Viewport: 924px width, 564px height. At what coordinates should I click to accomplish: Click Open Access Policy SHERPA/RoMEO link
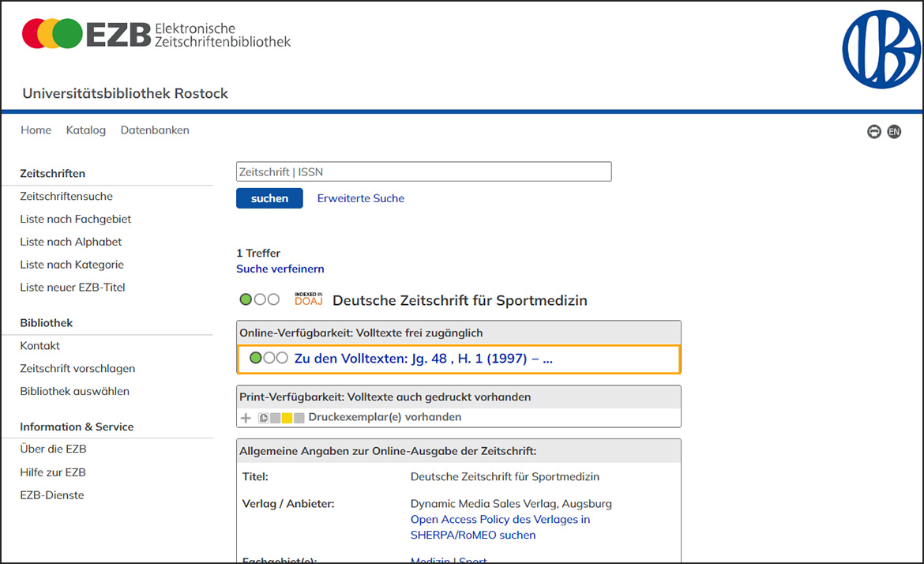click(x=501, y=527)
